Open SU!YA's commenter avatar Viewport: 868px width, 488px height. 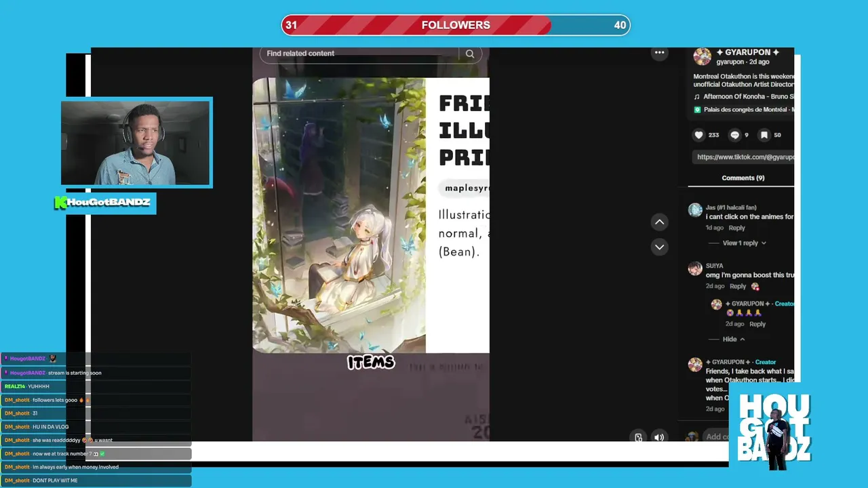(x=695, y=268)
